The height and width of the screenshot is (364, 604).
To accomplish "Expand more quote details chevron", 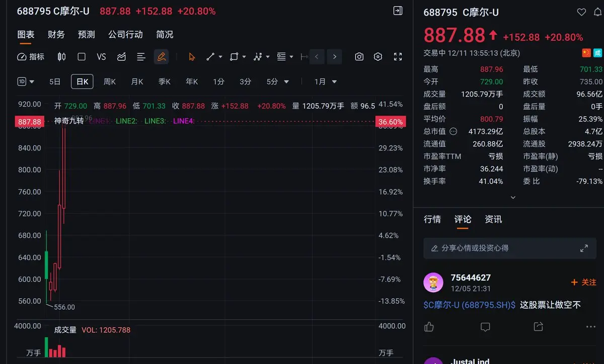I will click(x=513, y=198).
